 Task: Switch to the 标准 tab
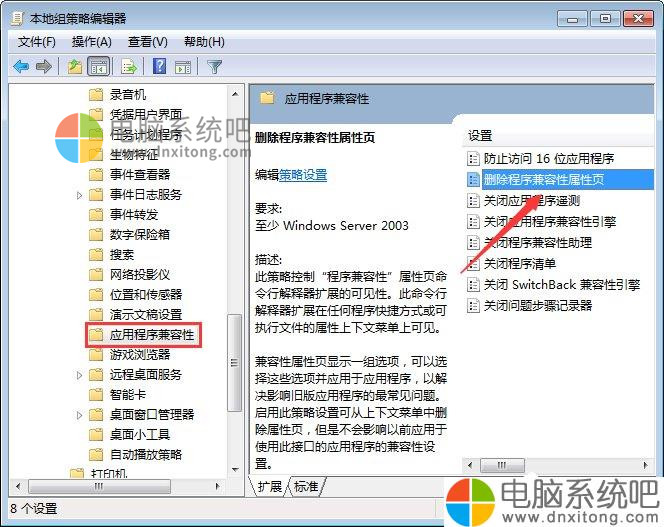[306, 486]
